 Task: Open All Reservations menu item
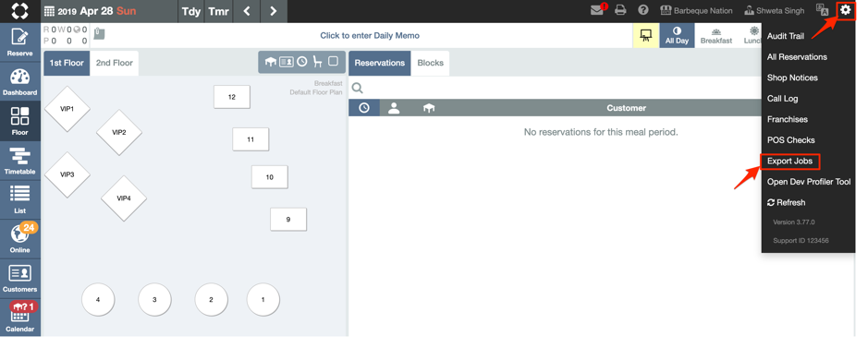797,57
